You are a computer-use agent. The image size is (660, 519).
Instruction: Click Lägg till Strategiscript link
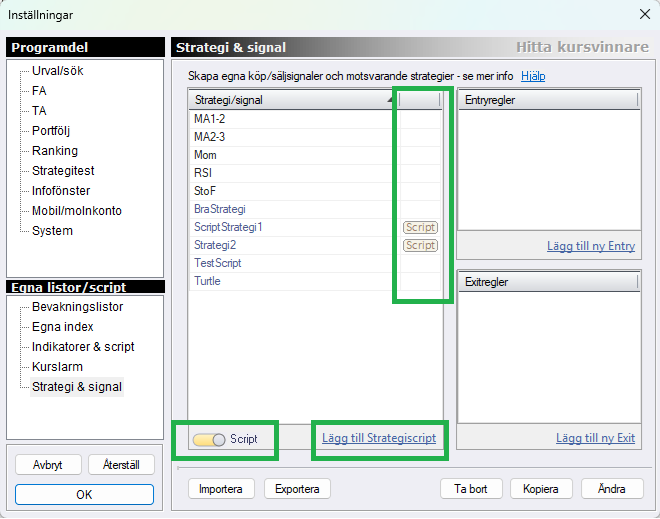pyautogui.click(x=379, y=438)
